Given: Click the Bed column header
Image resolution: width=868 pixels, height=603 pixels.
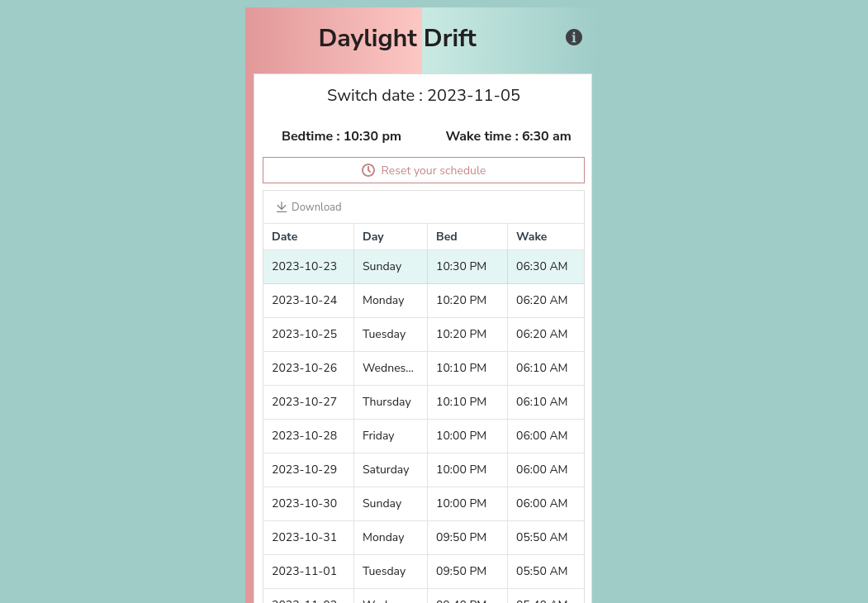Looking at the screenshot, I should tap(447, 236).
